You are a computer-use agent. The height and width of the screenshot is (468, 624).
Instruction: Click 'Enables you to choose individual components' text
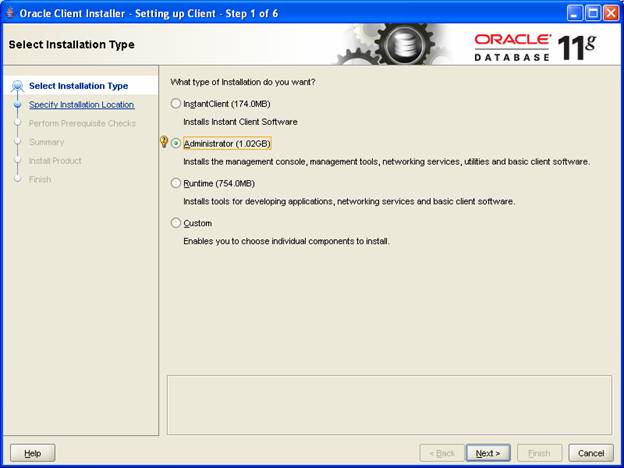coord(286,241)
